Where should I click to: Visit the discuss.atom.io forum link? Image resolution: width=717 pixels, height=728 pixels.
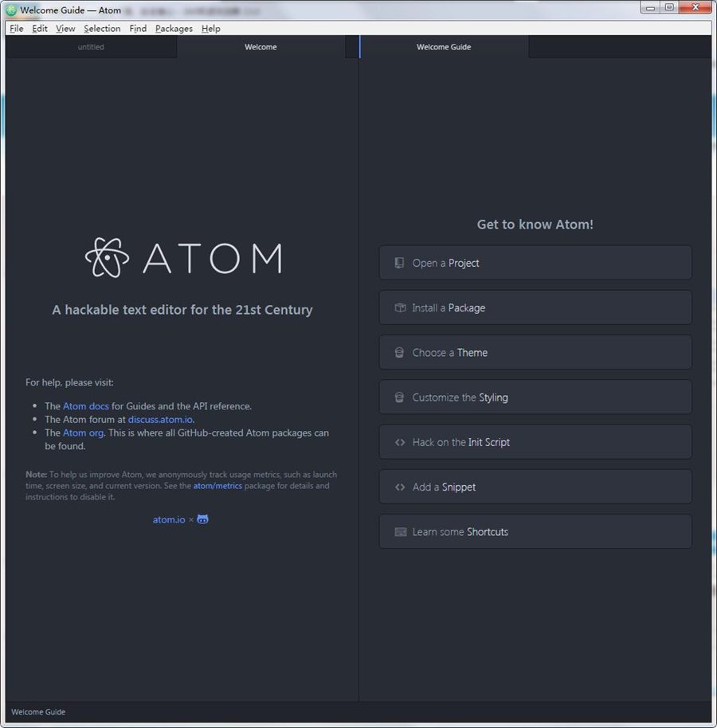pos(160,419)
